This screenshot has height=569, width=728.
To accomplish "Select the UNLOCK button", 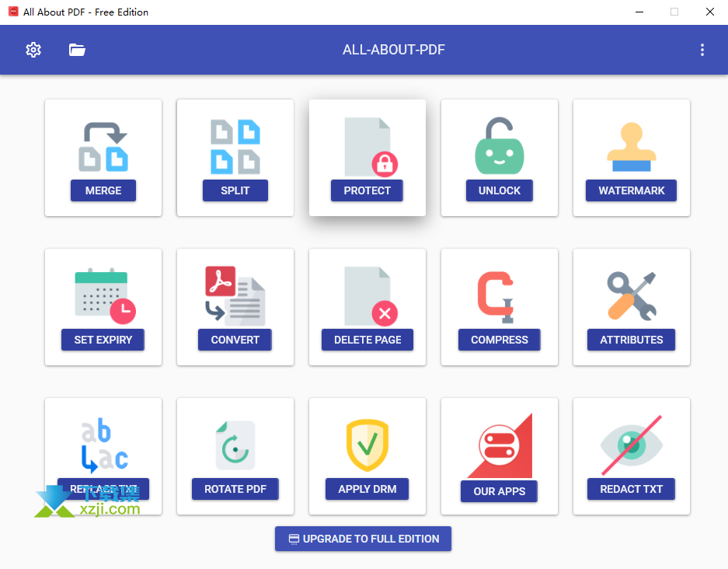I will pos(500,190).
